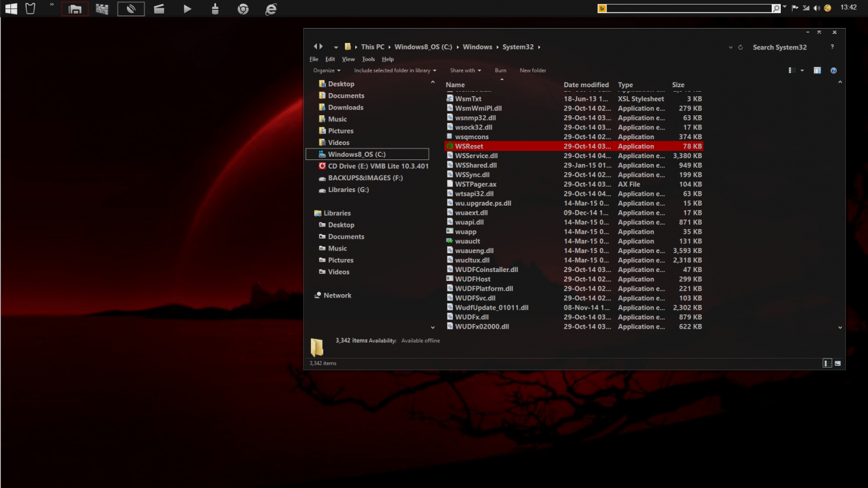The width and height of the screenshot is (868, 488).
Task: Open the Help menu
Action: tap(388, 59)
